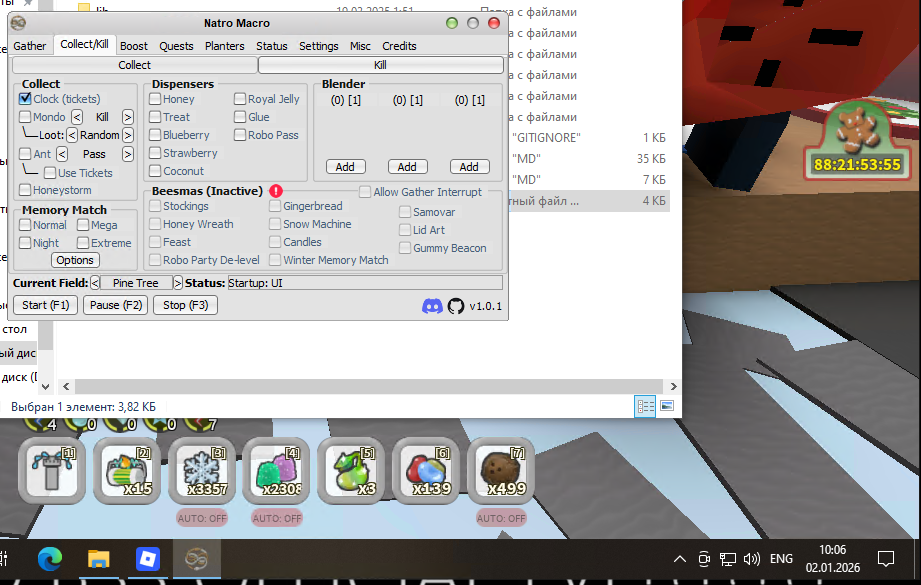Open File Explorer from taskbar
The height and width of the screenshot is (585, 921).
pyautogui.click(x=99, y=559)
